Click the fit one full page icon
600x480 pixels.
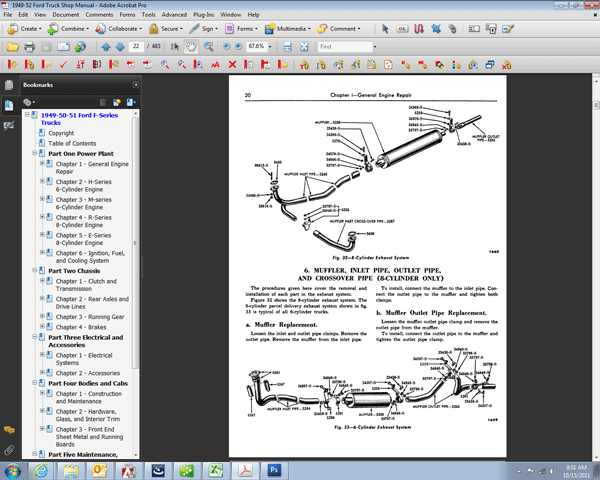pyautogui.click(x=304, y=47)
